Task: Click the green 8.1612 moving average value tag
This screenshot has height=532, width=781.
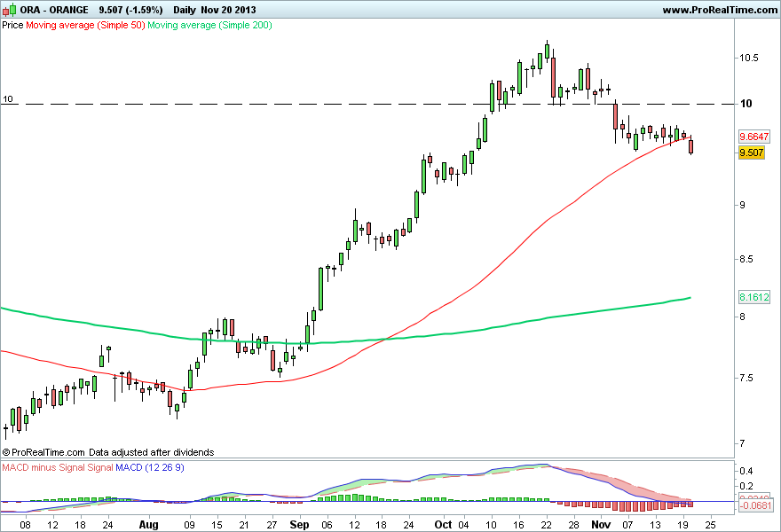Action: pos(754,297)
